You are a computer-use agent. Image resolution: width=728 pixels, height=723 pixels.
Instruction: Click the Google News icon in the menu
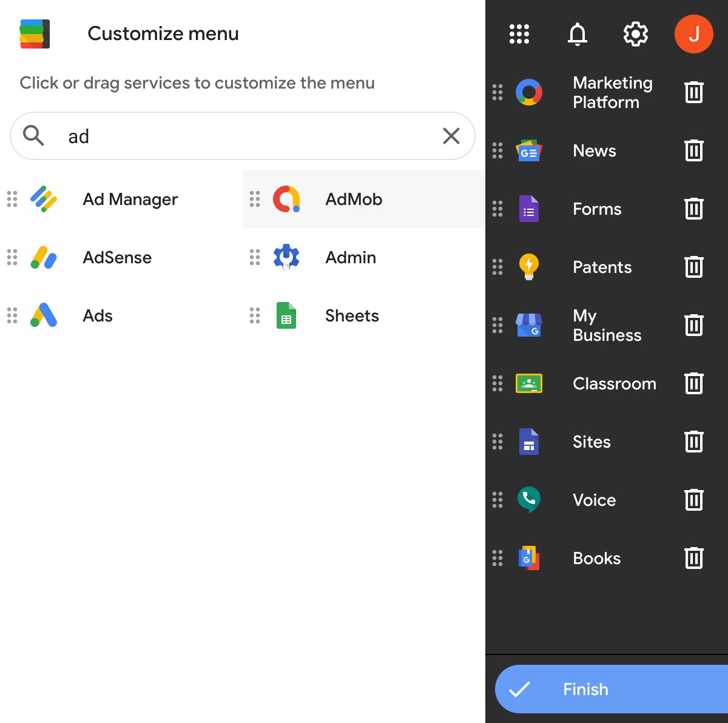tap(529, 150)
